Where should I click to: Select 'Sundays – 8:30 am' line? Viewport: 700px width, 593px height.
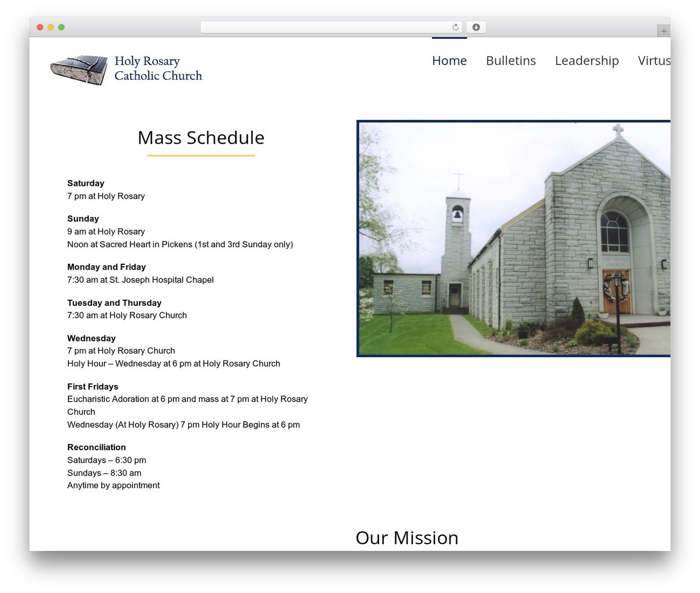(x=104, y=473)
